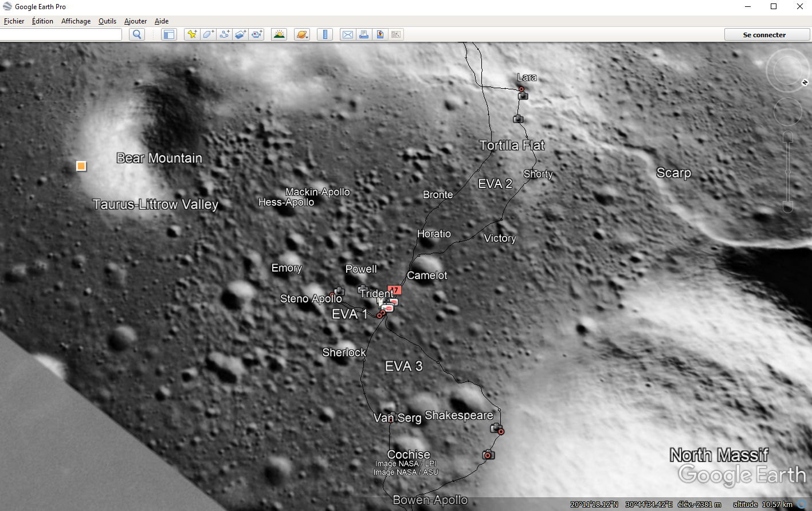Image resolution: width=812 pixels, height=511 pixels.
Task: Click the Email envelope icon
Action: (x=347, y=34)
